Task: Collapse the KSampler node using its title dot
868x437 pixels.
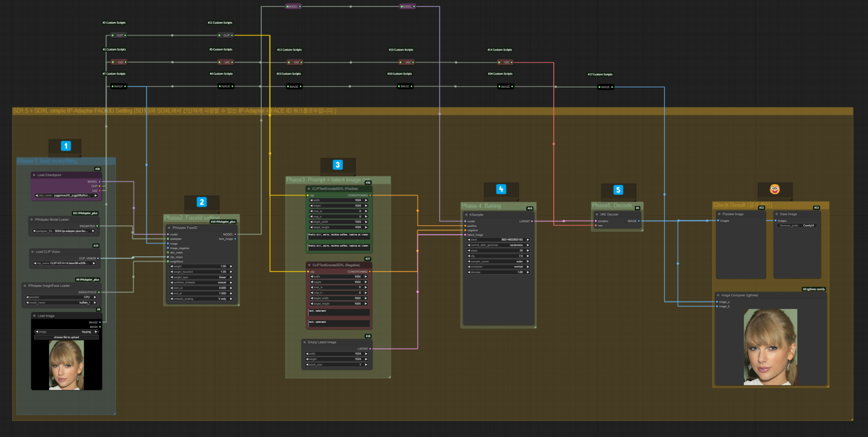Action: (466, 214)
